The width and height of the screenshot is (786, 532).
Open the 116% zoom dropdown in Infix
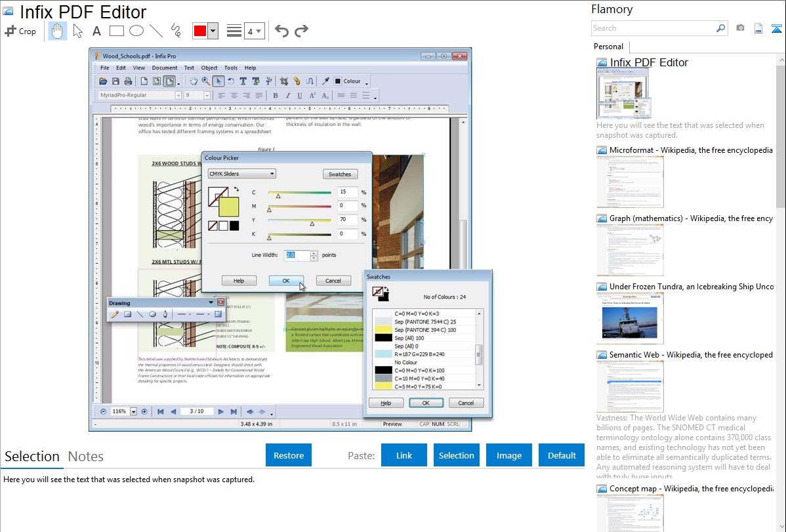coord(133,412)
